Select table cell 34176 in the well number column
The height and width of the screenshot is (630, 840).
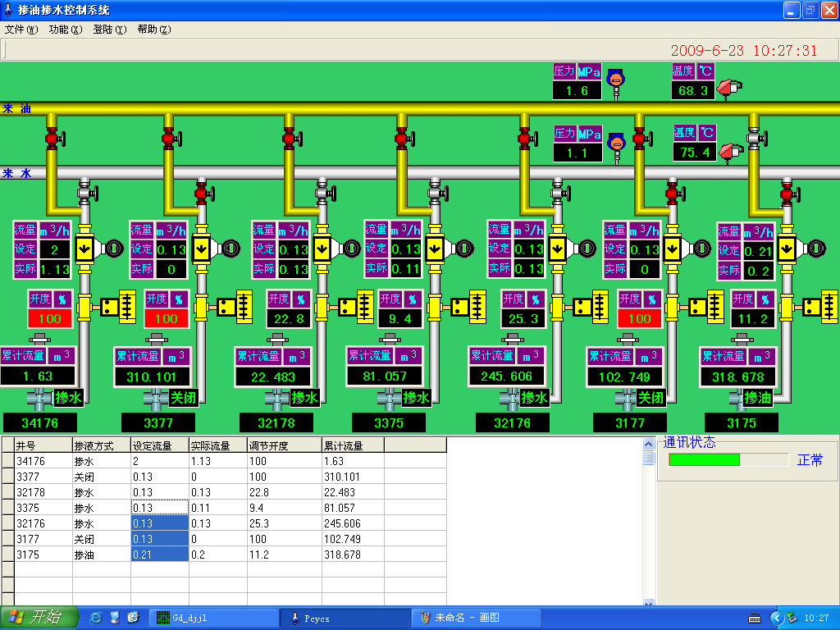pos(43,461)
